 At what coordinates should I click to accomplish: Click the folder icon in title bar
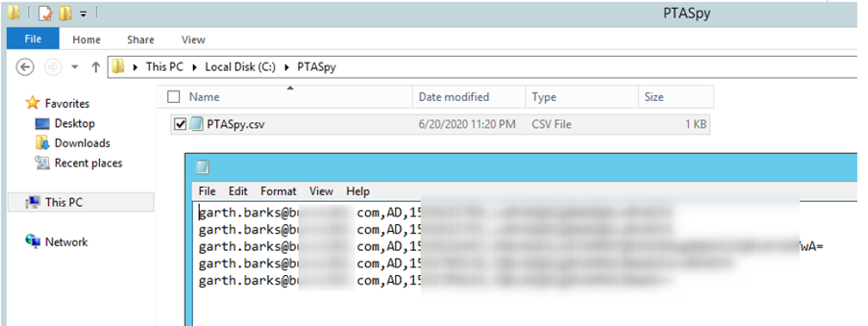click(x=14, y=13)
